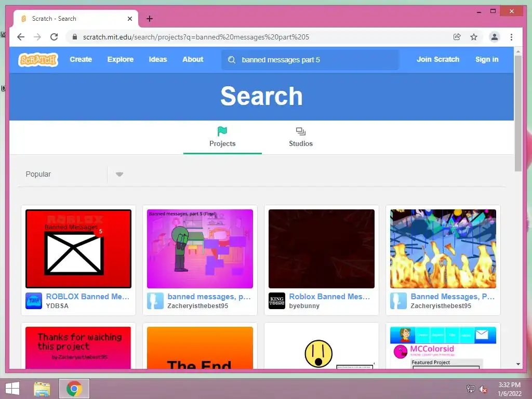Open a new browser tab
This screenshot has height=399, width=532.
pos(150,19)
